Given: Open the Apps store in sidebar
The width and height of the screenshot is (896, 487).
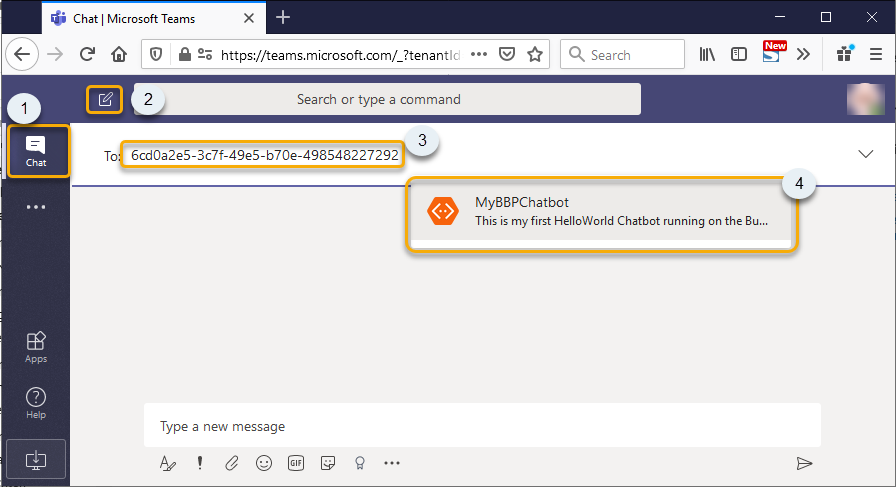Looking at the screenshot, I should [x=36, y=347].
